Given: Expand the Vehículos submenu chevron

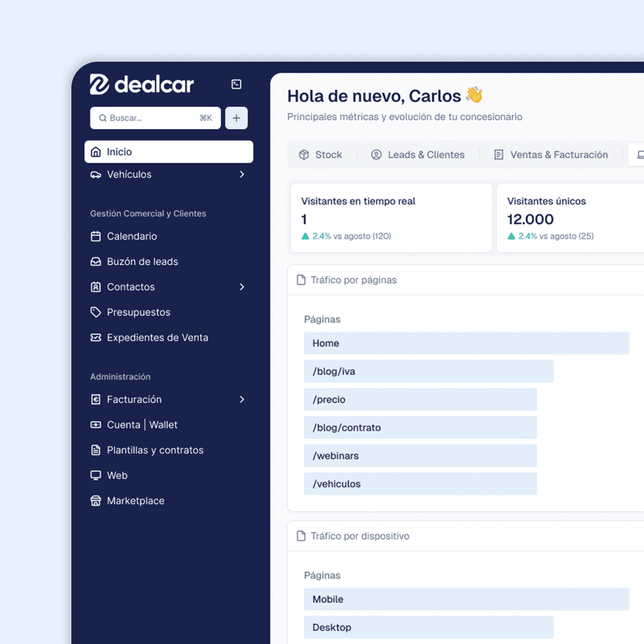Looking at the screenshot, I should pos(242,174).
